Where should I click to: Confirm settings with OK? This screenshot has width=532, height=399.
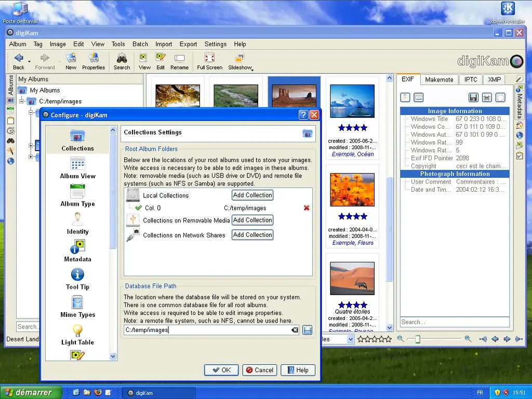click(x=221, y=370)
